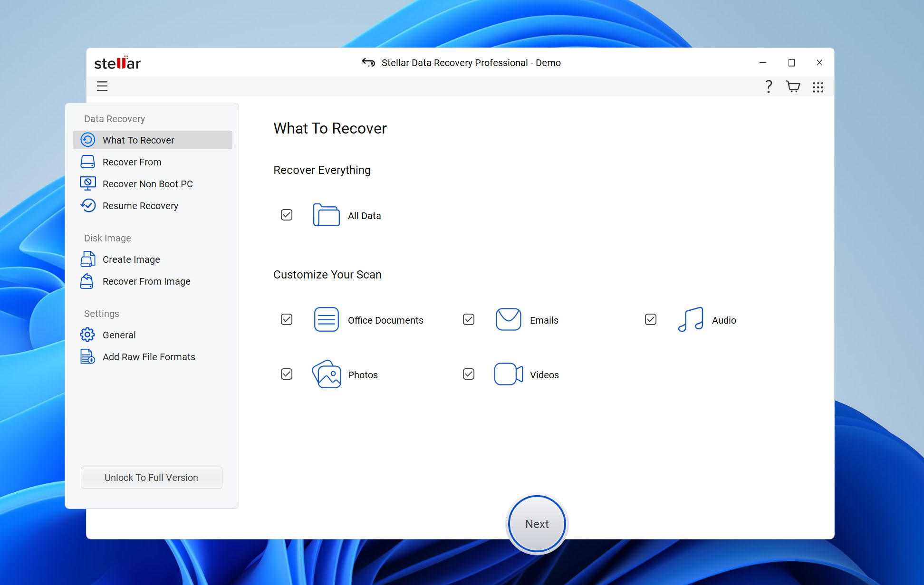Open Add Raw File Formats

coord(153,356)
